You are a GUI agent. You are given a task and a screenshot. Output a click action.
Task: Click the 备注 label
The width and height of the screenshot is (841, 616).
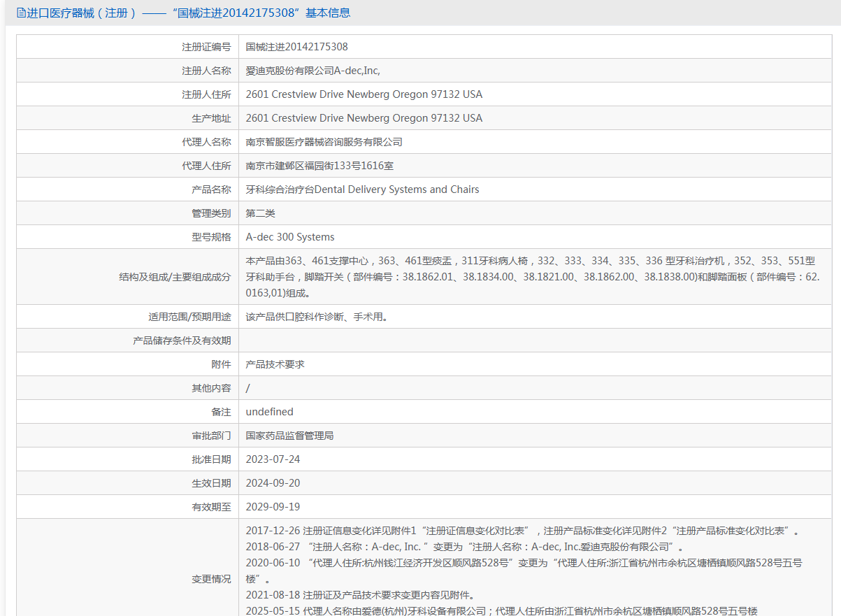coord(221,412)
